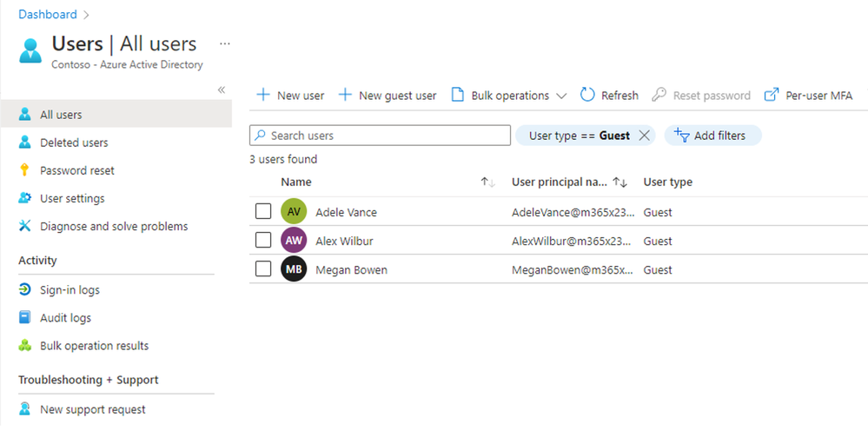
Task: Open User settings in sidebar
Action: [72, 198]
